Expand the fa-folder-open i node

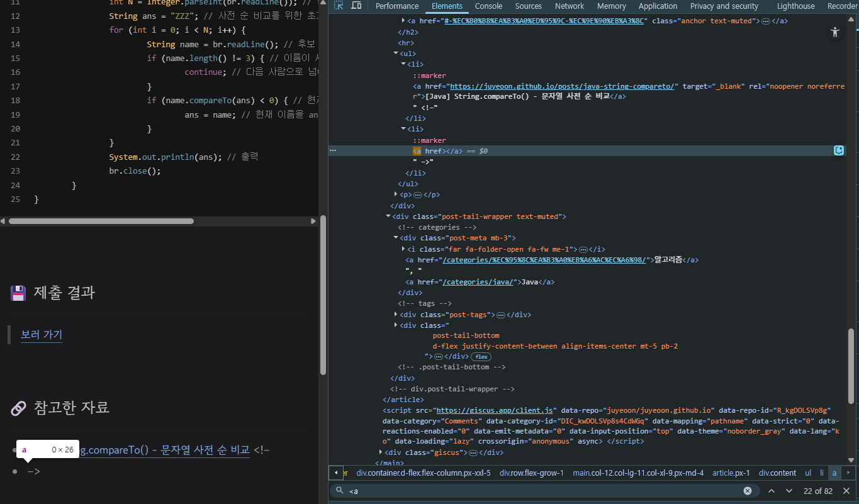click(403, 249)
